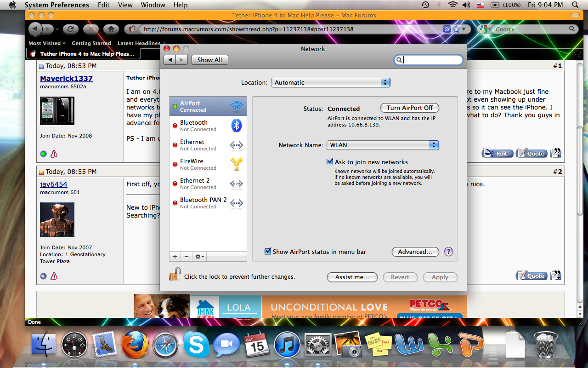Go forward in System Preferences history
This screenshot has width=588, height=368.
point(182,60)
